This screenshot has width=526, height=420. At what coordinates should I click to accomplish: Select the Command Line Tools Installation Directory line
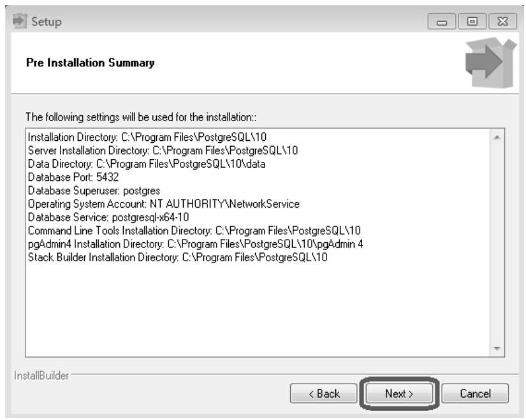pos(194,231)
